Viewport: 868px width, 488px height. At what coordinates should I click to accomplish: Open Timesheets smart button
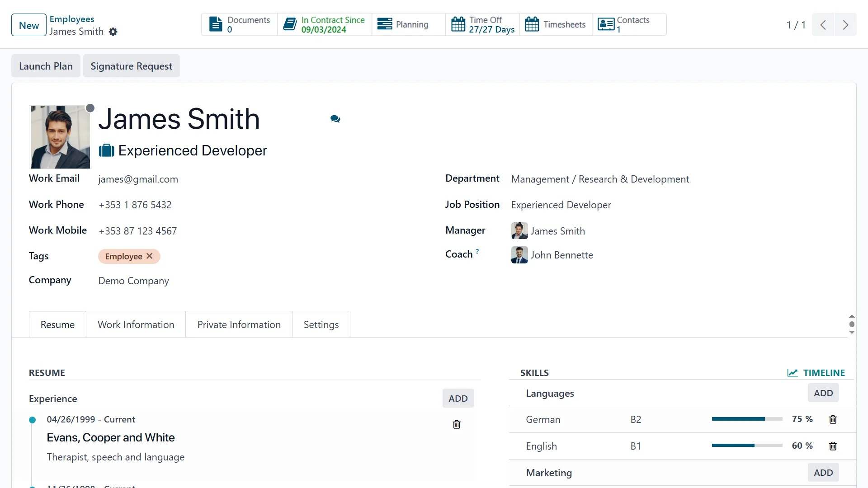[556, 24]
